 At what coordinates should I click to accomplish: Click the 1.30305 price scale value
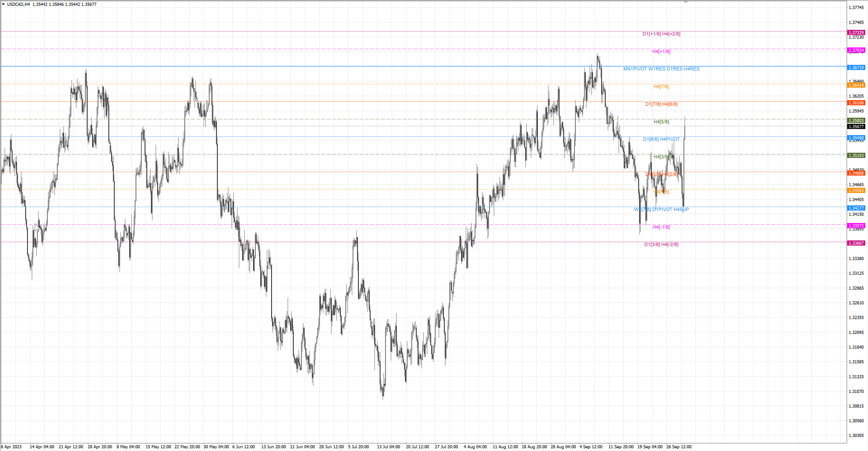pos(856,435)
